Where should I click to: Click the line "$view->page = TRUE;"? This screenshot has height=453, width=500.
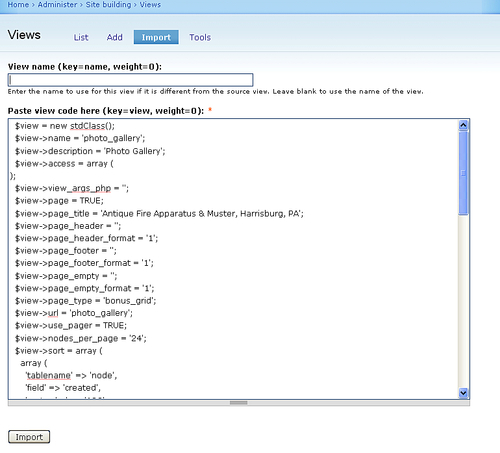point(59,201)
